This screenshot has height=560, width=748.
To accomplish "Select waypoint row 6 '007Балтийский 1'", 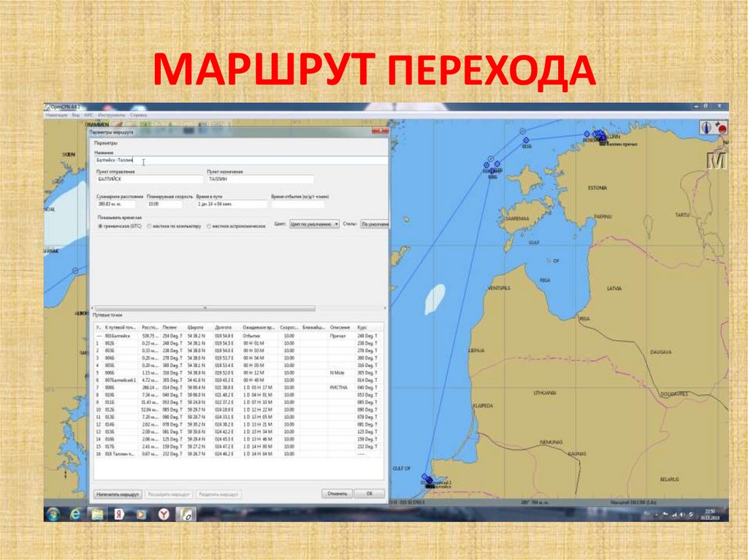I will (237, 380).
